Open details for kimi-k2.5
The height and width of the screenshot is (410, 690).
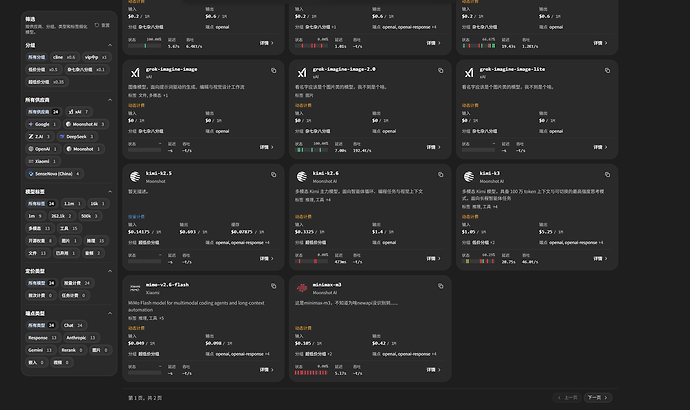[x=266, y=259]
